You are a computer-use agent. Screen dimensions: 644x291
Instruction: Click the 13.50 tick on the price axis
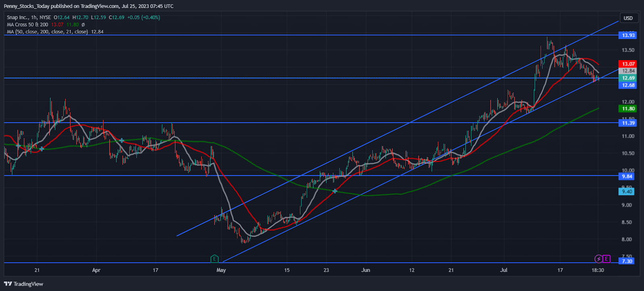click(x=628, y=50)
